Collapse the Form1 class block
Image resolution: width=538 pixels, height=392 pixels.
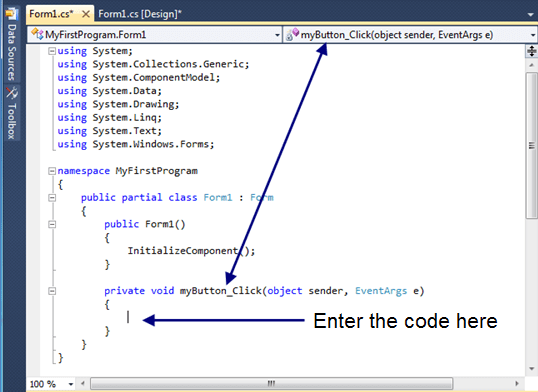[x=52, y=198]
